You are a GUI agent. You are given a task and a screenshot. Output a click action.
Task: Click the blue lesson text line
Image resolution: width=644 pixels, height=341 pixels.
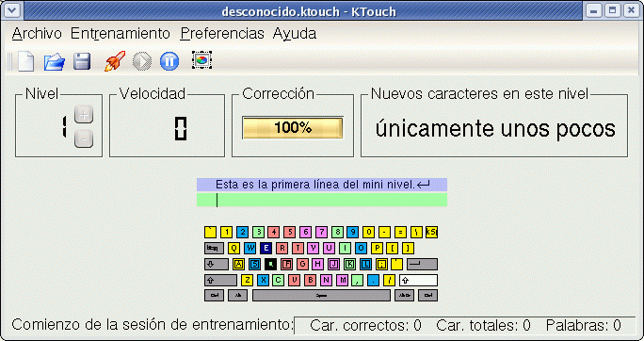coord(322,185)
